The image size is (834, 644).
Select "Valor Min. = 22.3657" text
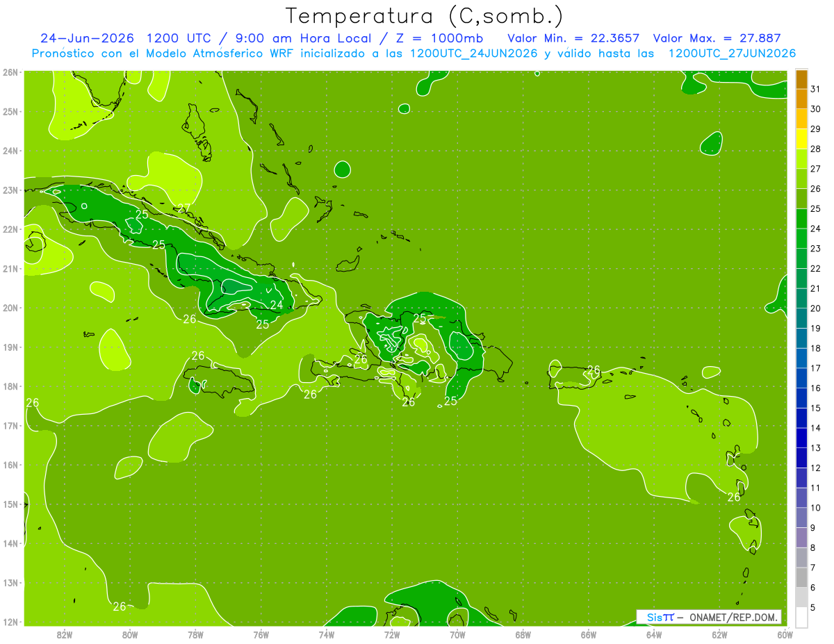(574, 38)
